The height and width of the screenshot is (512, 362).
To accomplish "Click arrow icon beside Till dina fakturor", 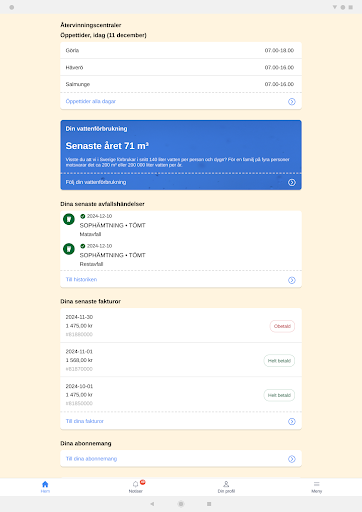I will point(292,422).
